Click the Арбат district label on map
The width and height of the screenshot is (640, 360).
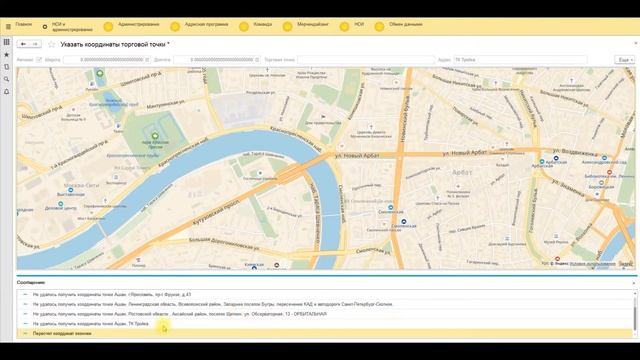(x=462, y=173)
